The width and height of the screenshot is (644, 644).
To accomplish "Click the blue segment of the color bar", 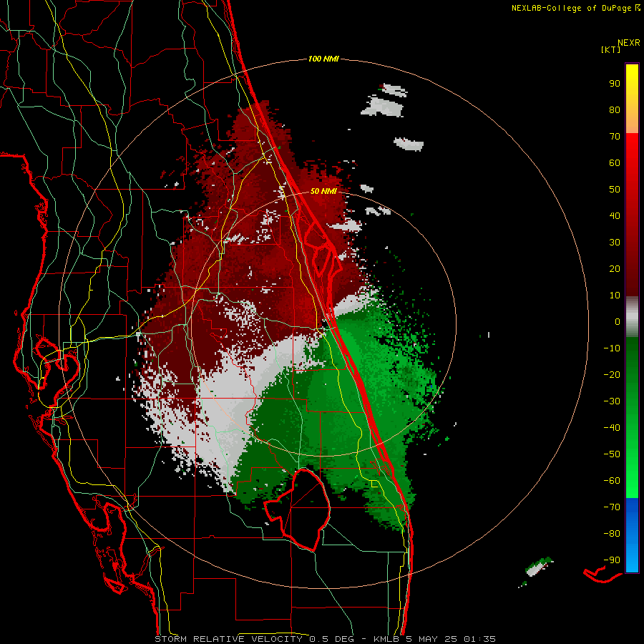I will [632, 535].
